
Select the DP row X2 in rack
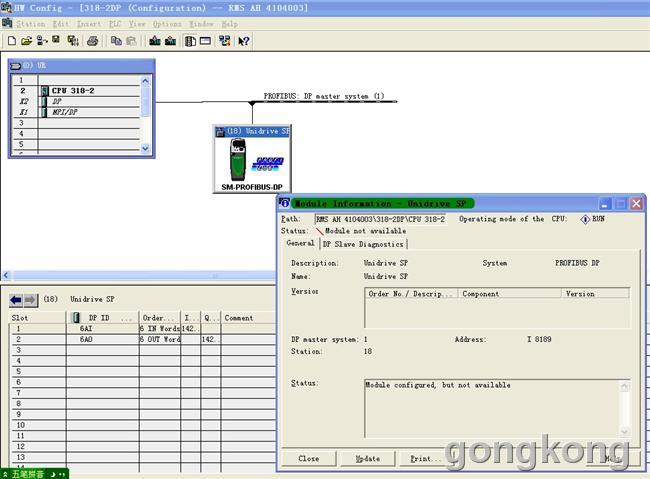(x=76, y=102)
